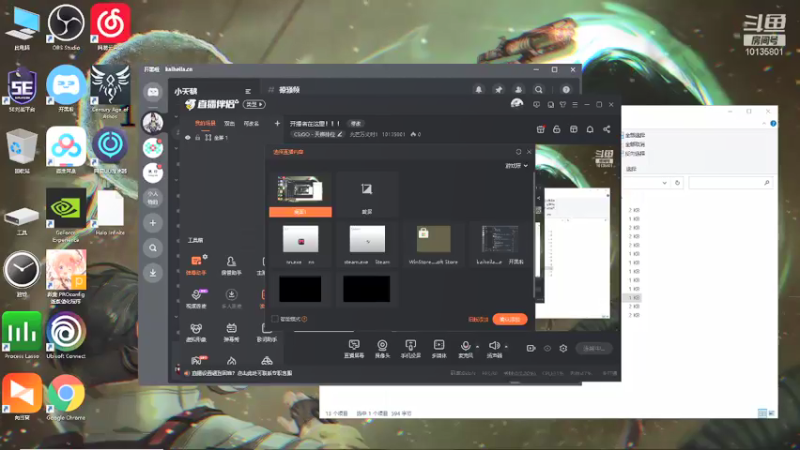This screenshot has width=800, height=450.
Task: Toggle the padlock icon in room header bar
Action: tap(557, 129)
